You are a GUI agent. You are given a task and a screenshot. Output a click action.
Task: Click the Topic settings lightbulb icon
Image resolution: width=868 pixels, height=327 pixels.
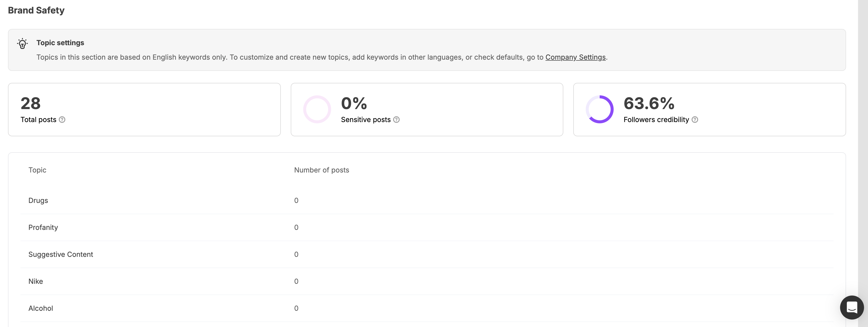(22, 43)
